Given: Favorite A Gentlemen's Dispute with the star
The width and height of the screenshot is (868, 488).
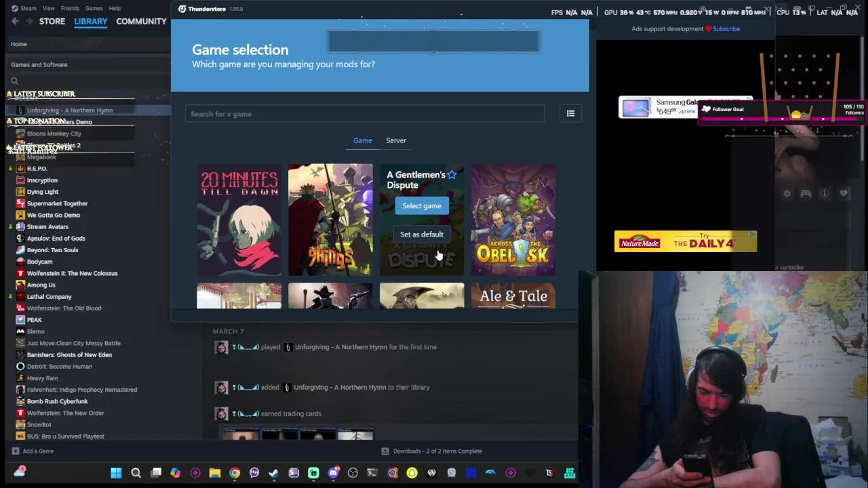Looking at the screenshot, I should point(452,175).
